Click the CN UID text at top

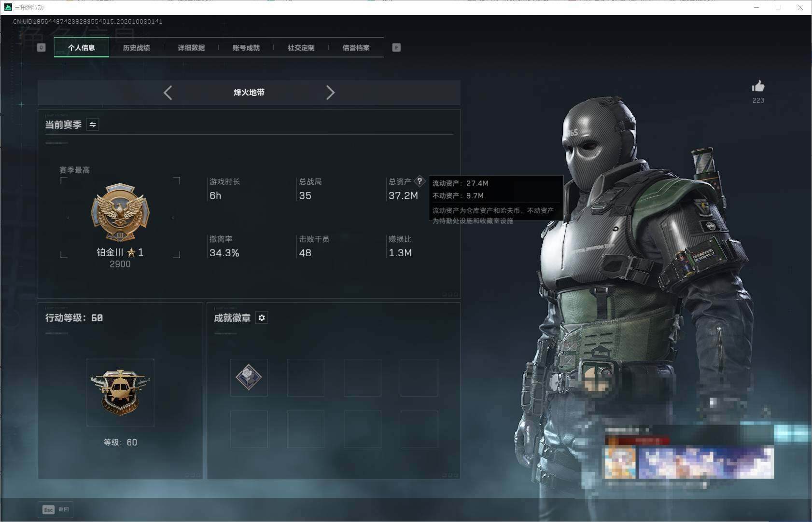pyautogui.click(x=88, y=21)
